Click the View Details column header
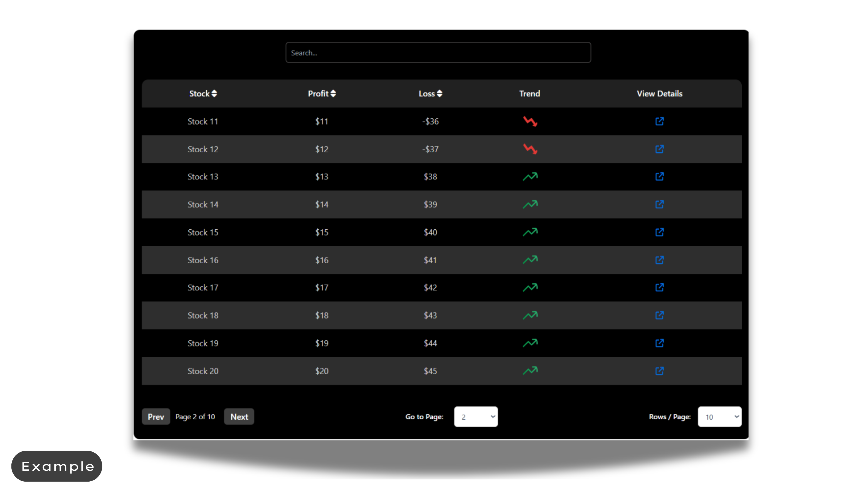 point(659,94)
